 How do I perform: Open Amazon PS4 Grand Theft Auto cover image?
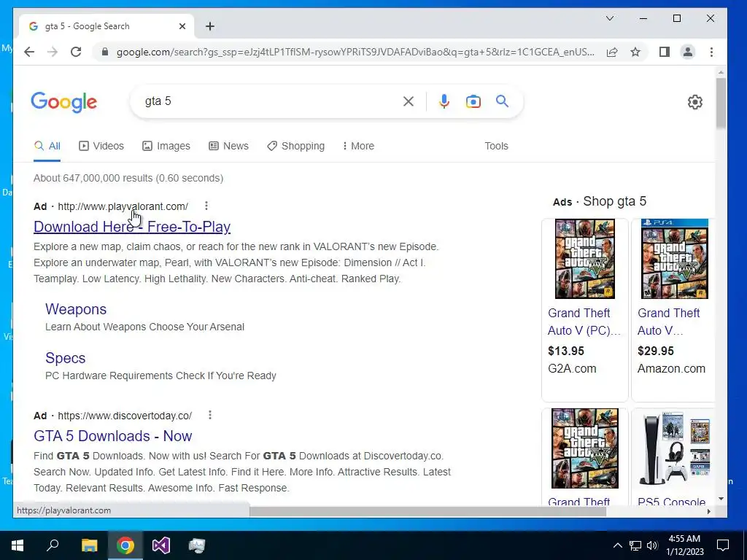(x=675, y=259)
